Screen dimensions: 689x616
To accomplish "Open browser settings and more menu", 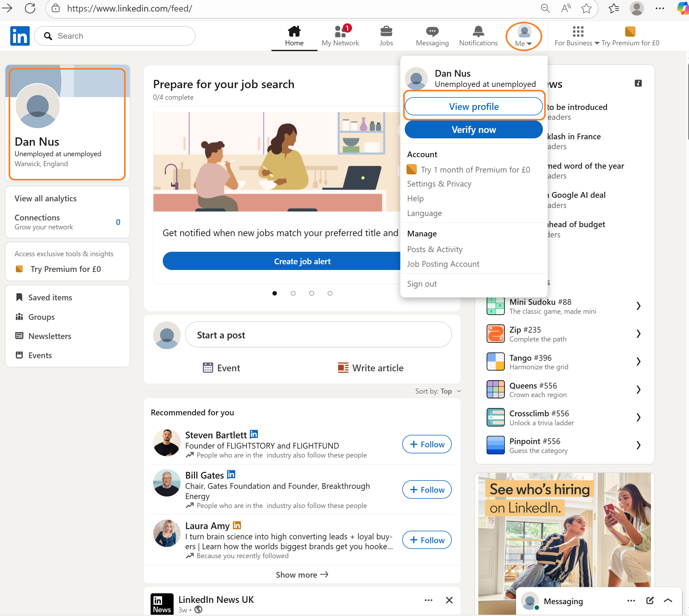I will click(x=660, y=8).
